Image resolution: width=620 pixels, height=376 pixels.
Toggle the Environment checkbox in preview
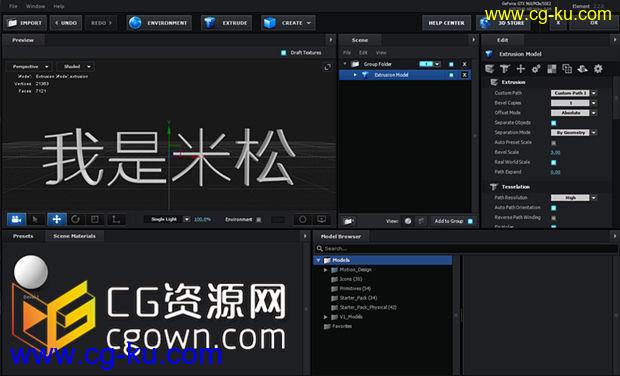click(x=259, y=219)
